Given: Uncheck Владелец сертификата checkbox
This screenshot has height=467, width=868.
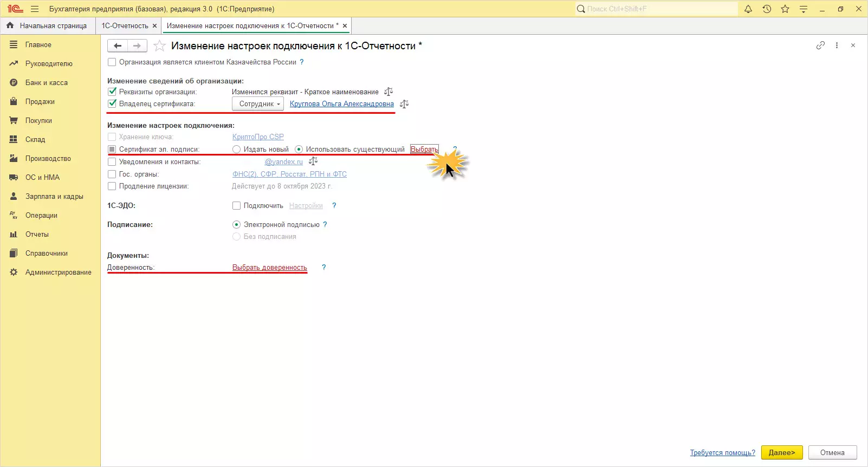Looking at the screenshot, I should (112, 103).
